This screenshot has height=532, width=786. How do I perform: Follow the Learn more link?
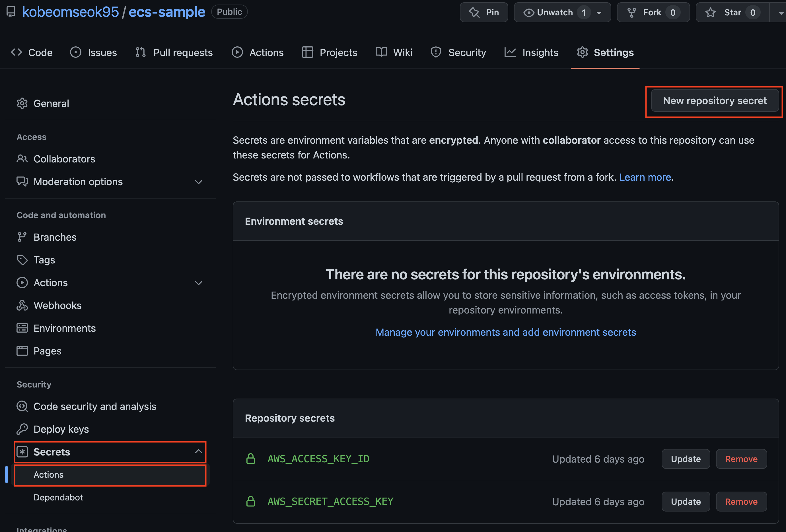[645, 177]
